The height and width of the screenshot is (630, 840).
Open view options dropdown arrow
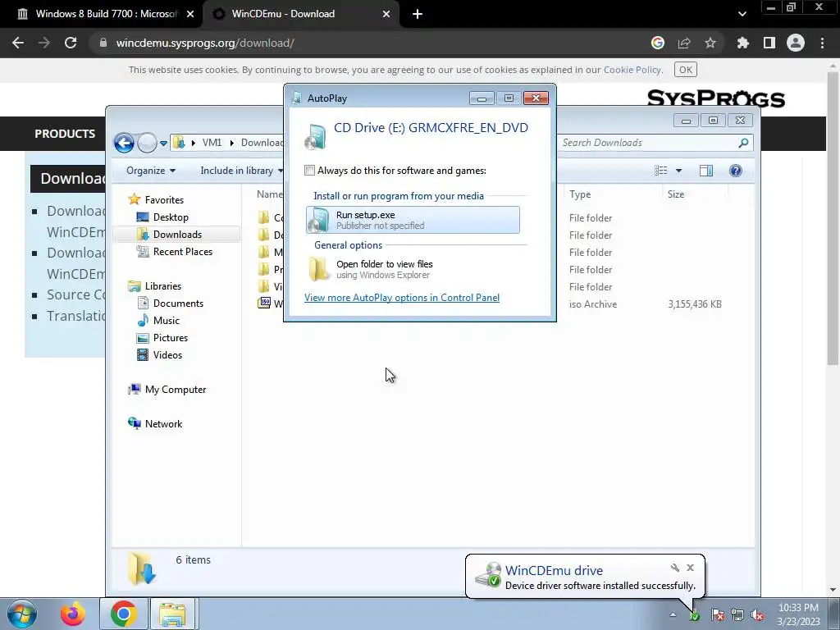click(x=678, y=171)
